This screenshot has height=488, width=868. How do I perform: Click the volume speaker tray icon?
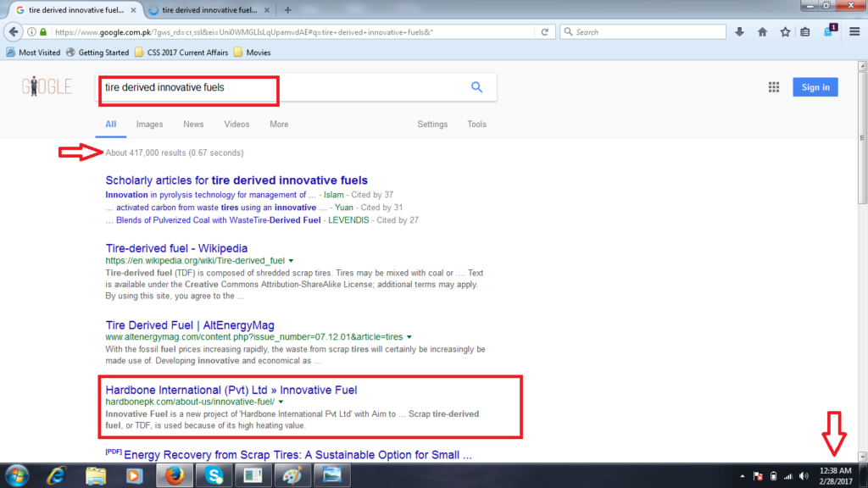pyautogui.click(x=804, y=476)
